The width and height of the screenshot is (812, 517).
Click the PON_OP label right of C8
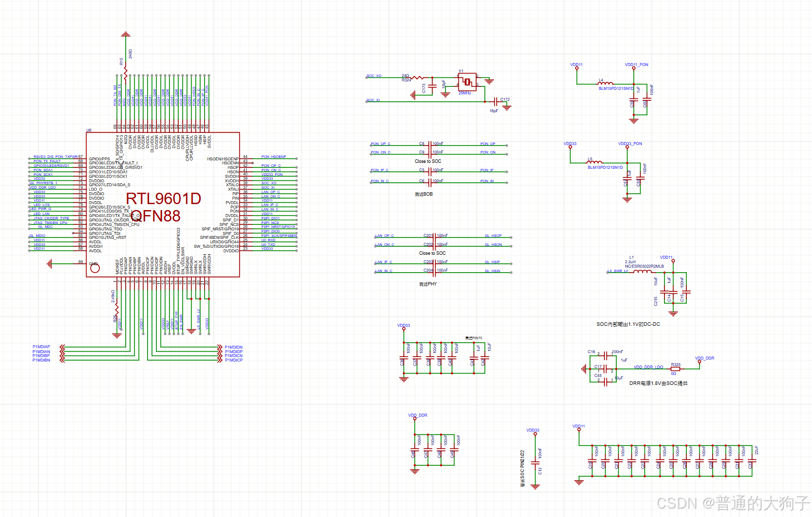(488, 144)
